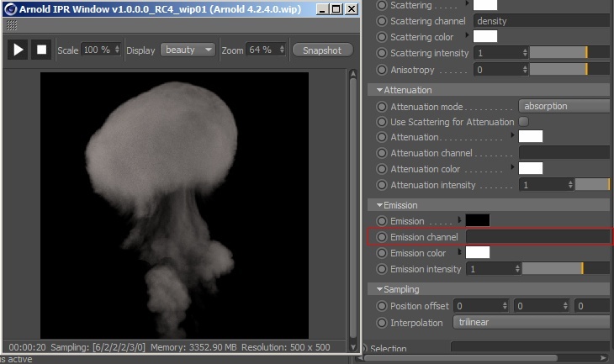Toggle the Position offset animation dot
This screenshot has width=614, height=364.
point(381,306)
